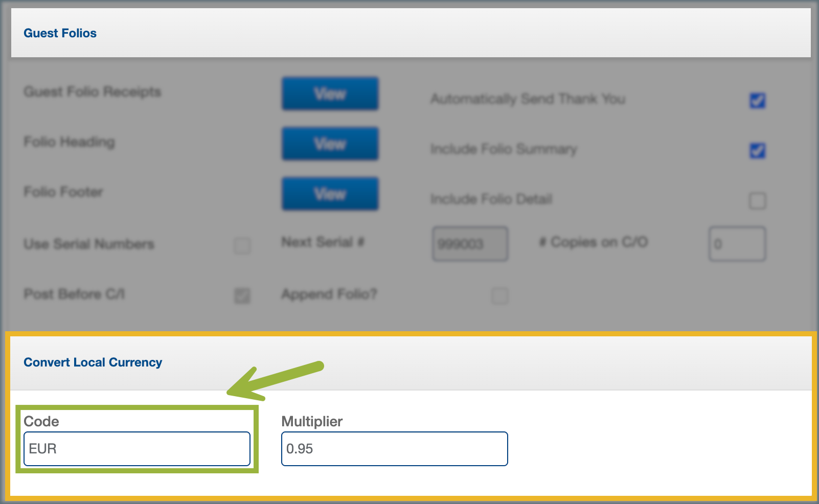Select the Multiplier field showing 0.95
Image resolution: width=819 pixels, height=504 pixels.
(394, 449)
